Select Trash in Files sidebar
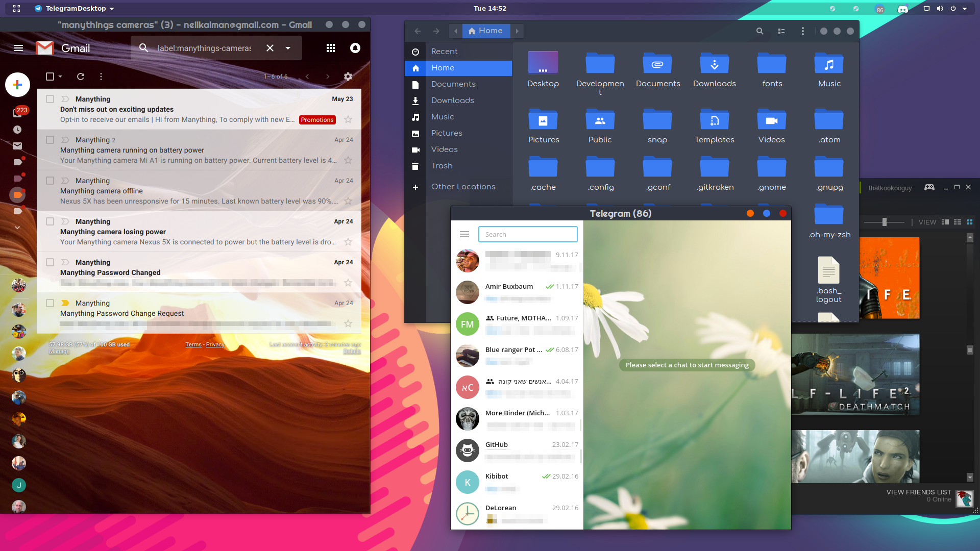The width and height of the screenshot is (980, 551). click(x=458, y=166)
